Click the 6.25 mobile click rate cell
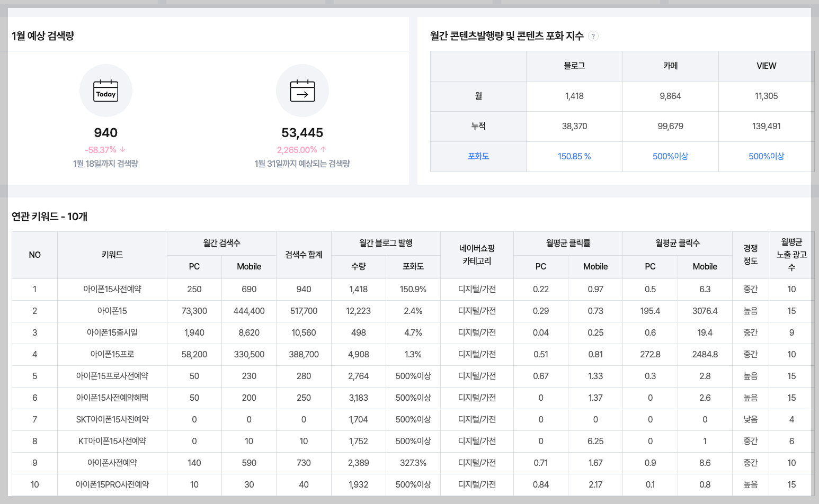The image size is (819, 504). pos(595,441)
